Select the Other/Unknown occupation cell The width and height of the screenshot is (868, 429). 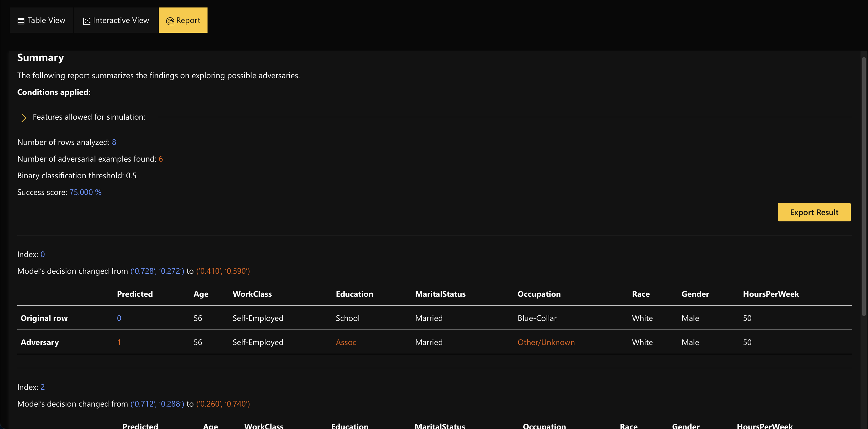pos(546,342)
